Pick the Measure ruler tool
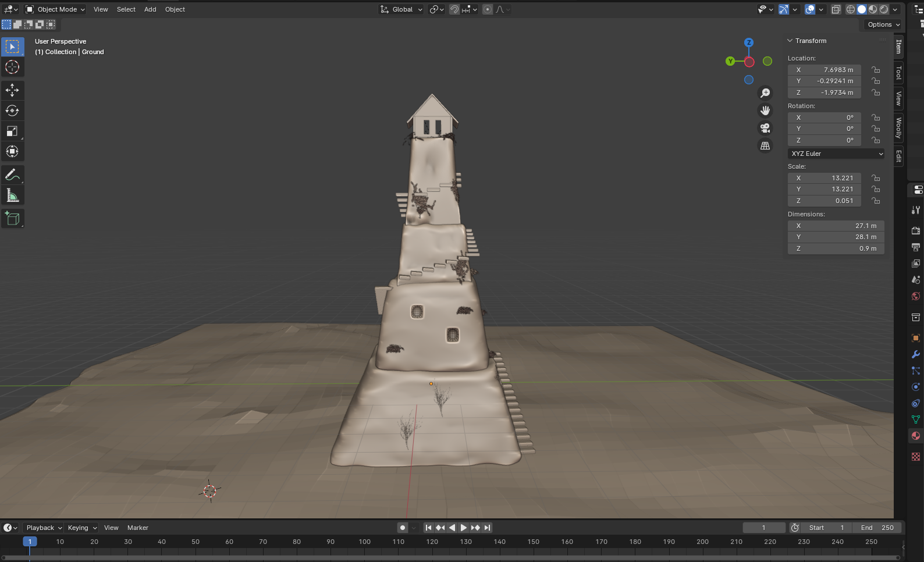924x562 pixels. 12,195
